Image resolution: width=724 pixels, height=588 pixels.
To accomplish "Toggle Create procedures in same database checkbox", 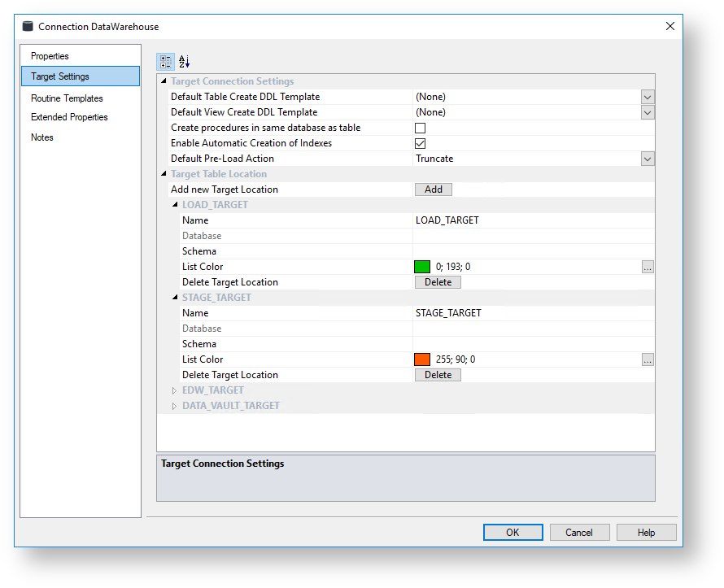I will pos(421,128).
